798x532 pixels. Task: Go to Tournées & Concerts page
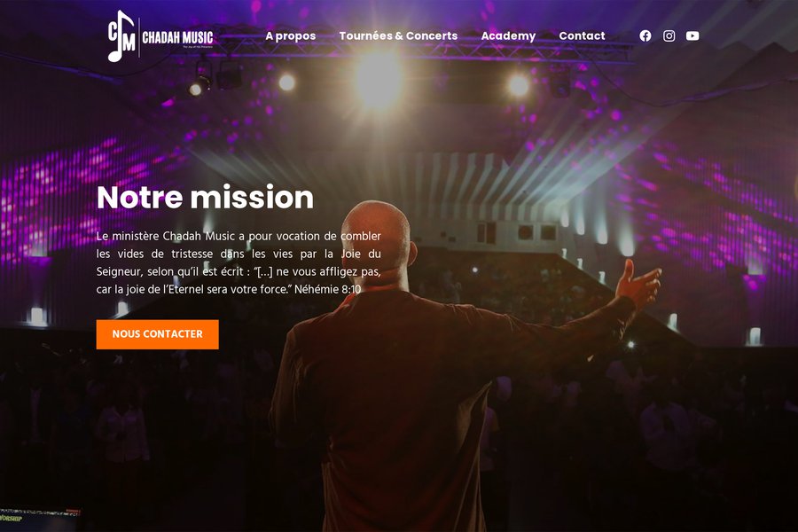click(398, 35)
